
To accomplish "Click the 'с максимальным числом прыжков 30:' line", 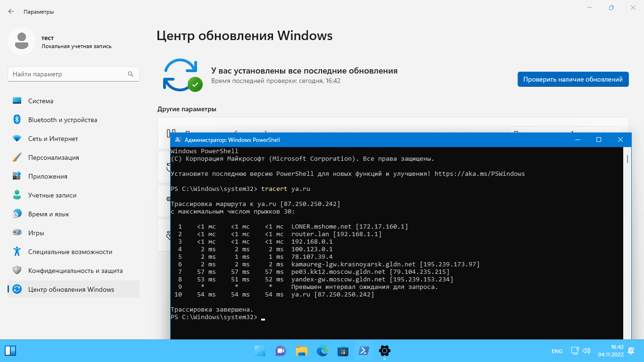I will point(232,211).
